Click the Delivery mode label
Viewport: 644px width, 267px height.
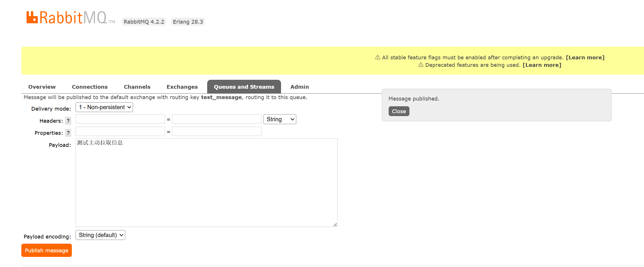click(x=51, y=109)
